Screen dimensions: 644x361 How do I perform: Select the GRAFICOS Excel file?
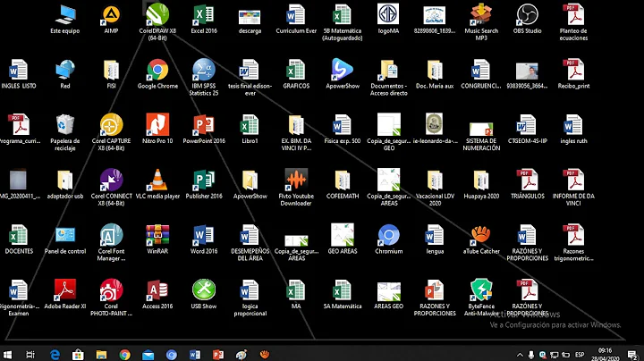coord(296,74)
